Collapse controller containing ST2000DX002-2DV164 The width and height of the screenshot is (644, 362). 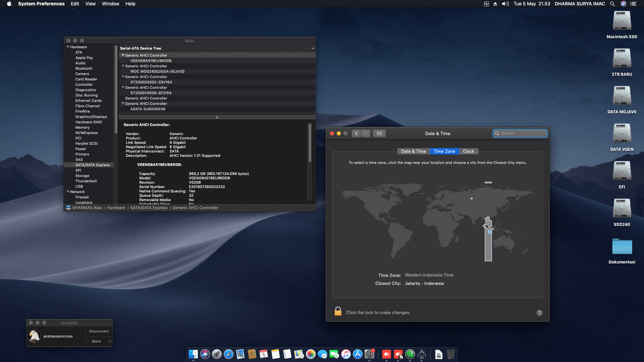point(123,77)
